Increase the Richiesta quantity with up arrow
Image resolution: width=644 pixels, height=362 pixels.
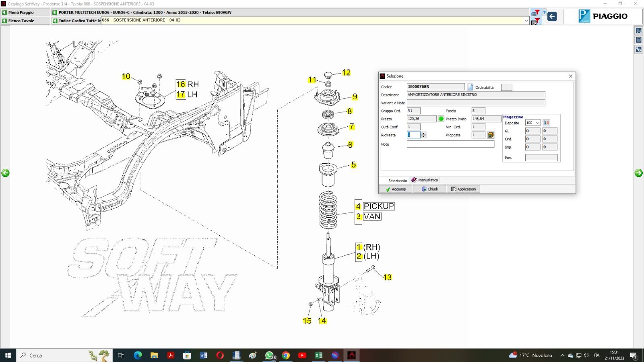pyautogui.click(x=423, y=134)
